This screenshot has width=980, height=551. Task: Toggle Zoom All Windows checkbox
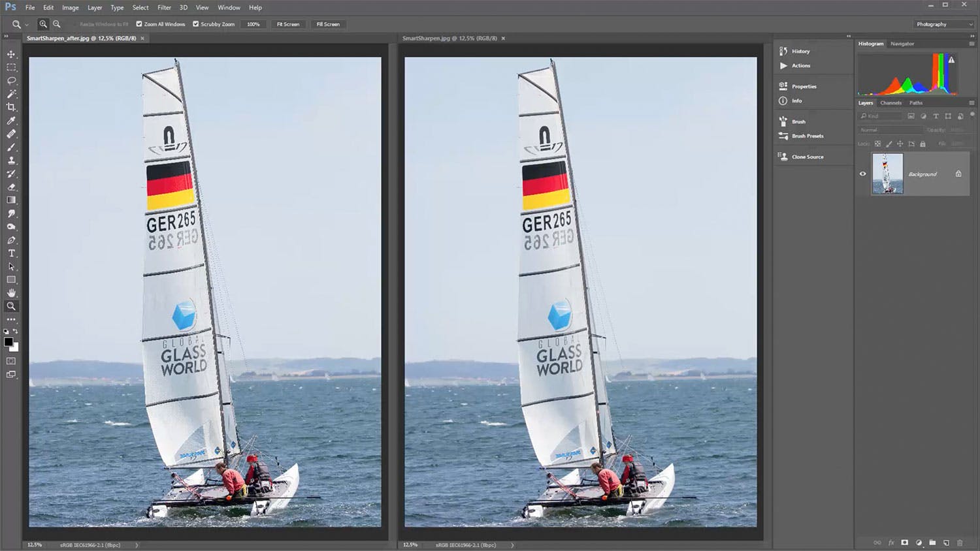[x=139, y=24]
